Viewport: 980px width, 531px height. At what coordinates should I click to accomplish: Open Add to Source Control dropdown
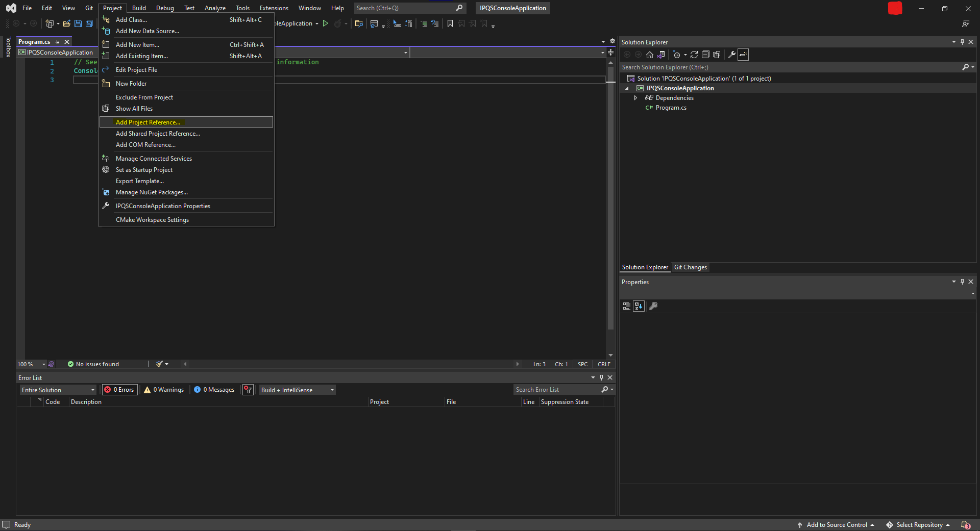836,525
